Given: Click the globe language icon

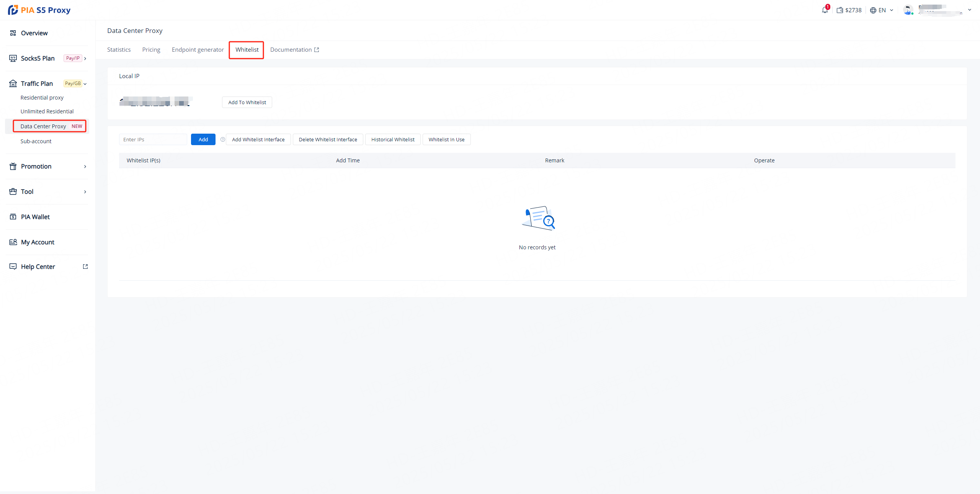Looking at the screenshot, I should click(873, 10).
